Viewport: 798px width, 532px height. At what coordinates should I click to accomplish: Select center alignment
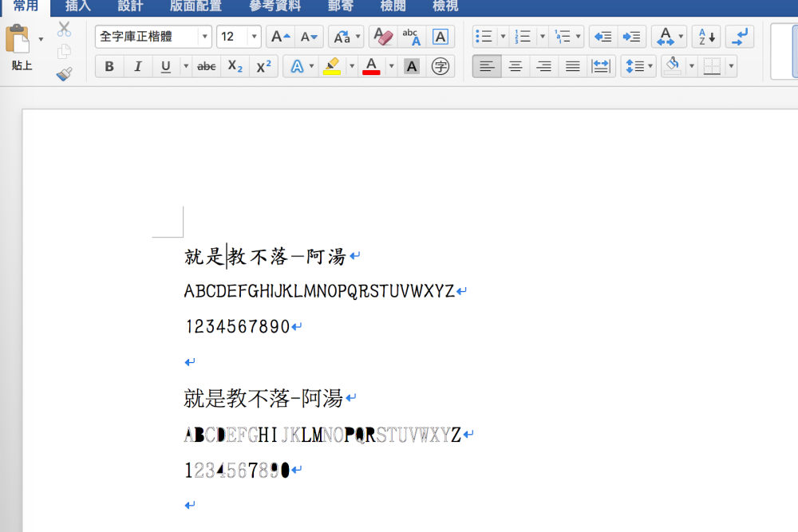click(516, 66)
